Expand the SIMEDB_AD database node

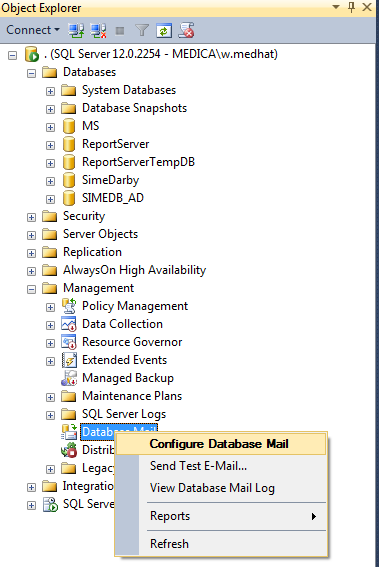(50, 199)
